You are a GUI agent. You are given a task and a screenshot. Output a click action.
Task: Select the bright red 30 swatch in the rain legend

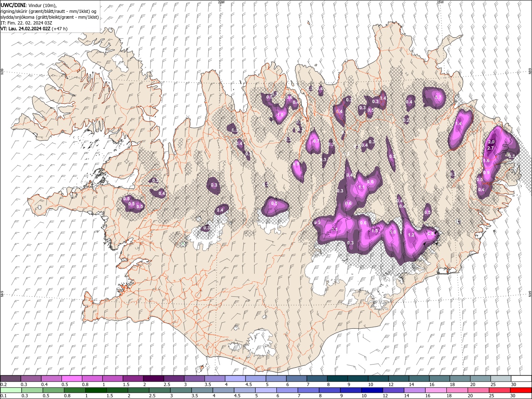tap(521, 390)
